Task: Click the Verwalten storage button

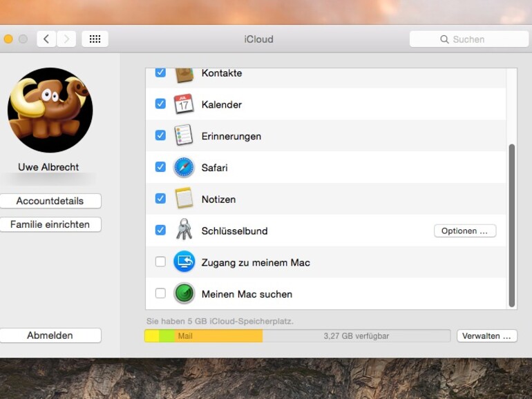Action: pyautogui.click(x=486, y=336)
